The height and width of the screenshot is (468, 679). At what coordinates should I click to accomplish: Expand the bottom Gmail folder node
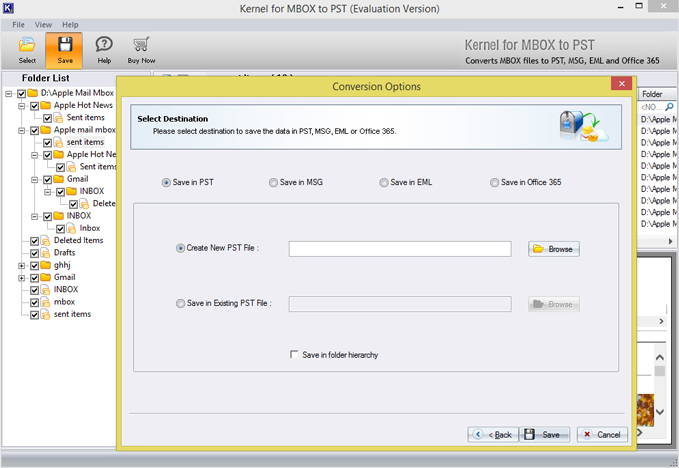[x=21, y=278]
